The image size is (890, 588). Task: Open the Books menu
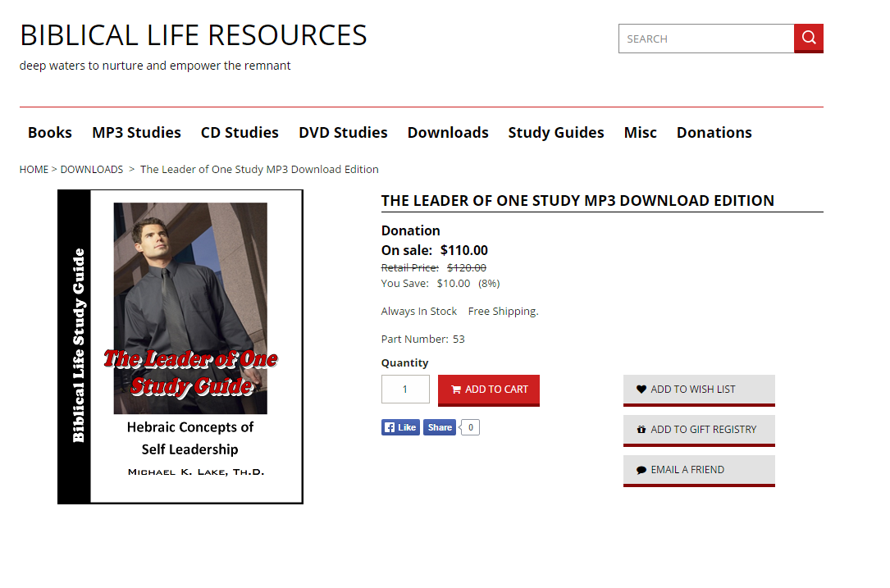coord(50,133)
